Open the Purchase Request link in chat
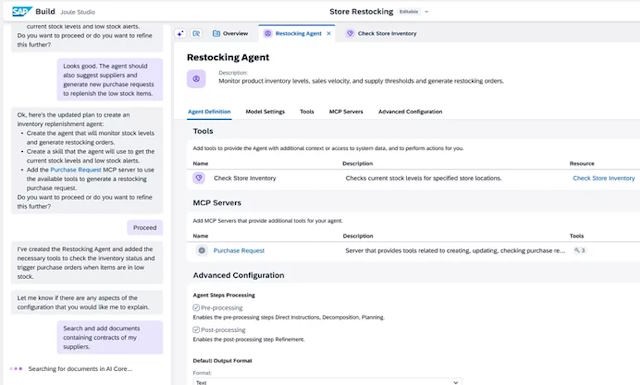Viewport: 640px width, 385px height. (76, 169)
